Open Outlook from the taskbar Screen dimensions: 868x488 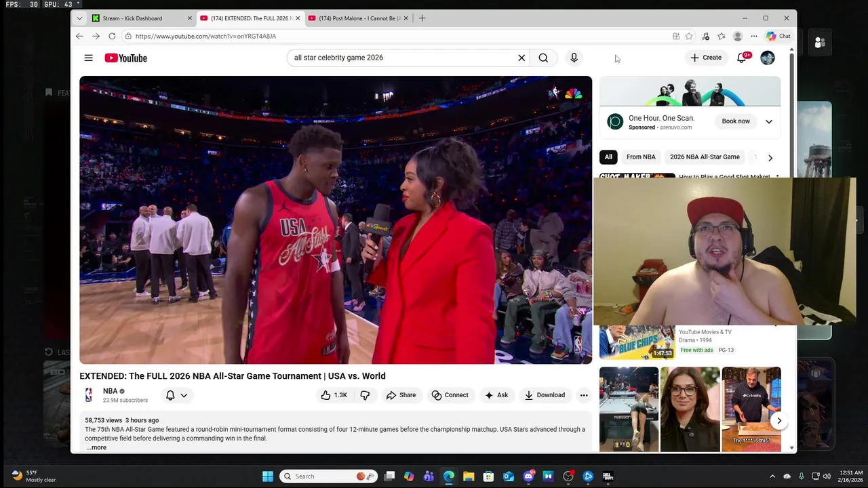point(509,476)
